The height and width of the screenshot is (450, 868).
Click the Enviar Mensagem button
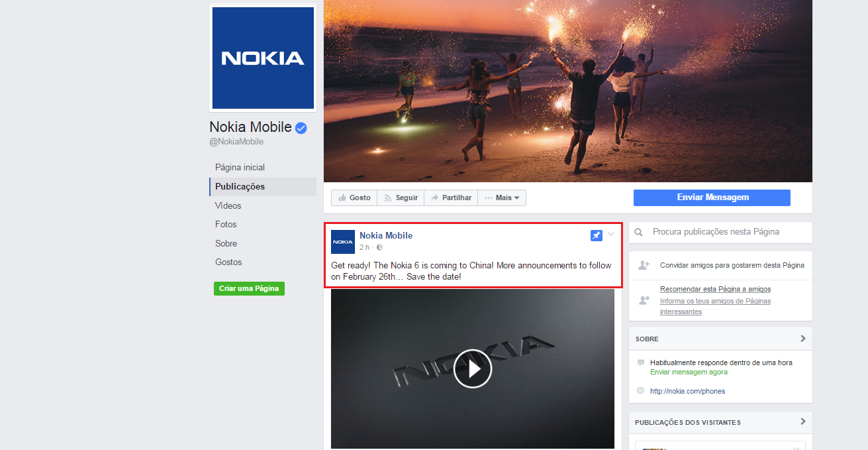(712, 197)
